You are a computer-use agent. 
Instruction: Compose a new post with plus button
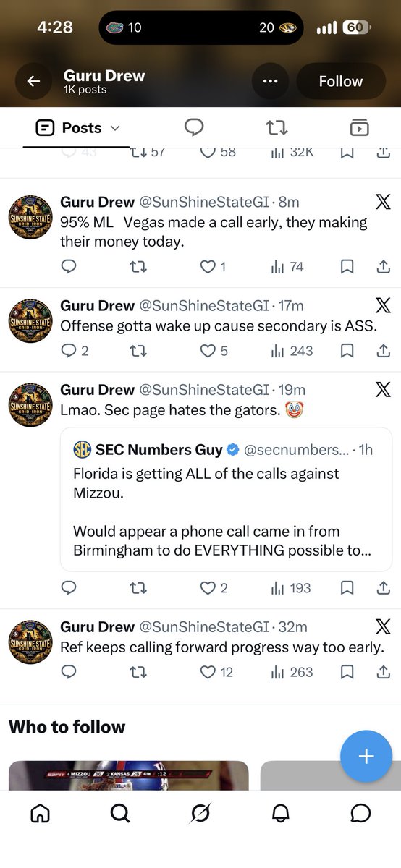366,757
